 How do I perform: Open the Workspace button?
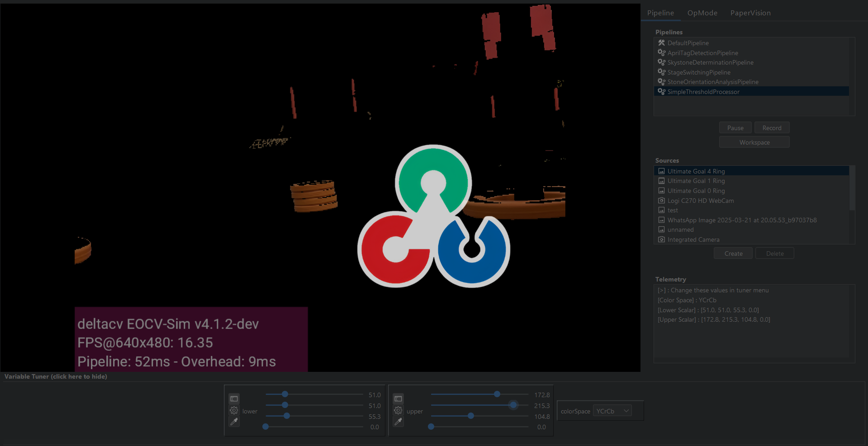754,142
